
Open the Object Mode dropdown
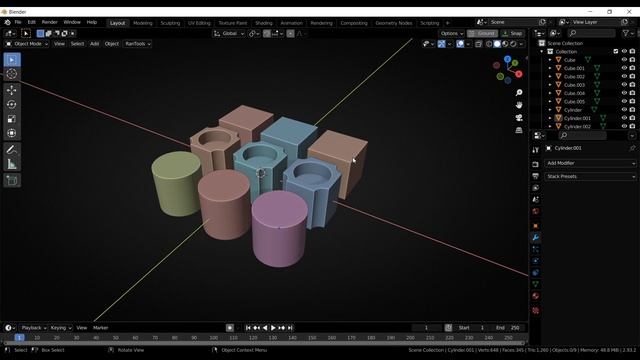click(x=27, y=44)
